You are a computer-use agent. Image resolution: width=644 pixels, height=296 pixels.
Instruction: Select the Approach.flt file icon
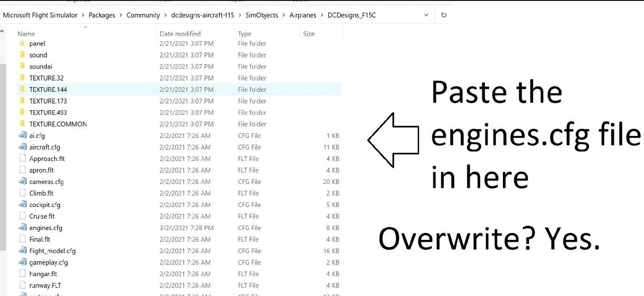click(22, 158)
